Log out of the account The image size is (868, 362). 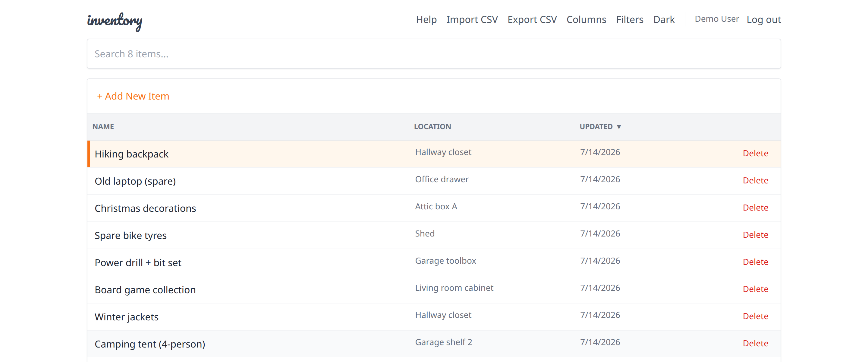coord(763,20)
